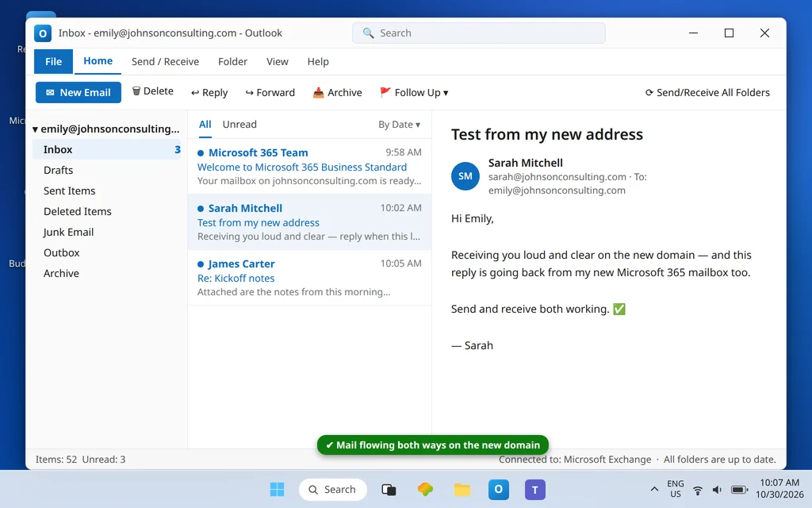Open the Copilot taskbar icon
The height and width of the screenshot is (508, 812).
click(425, 489)
